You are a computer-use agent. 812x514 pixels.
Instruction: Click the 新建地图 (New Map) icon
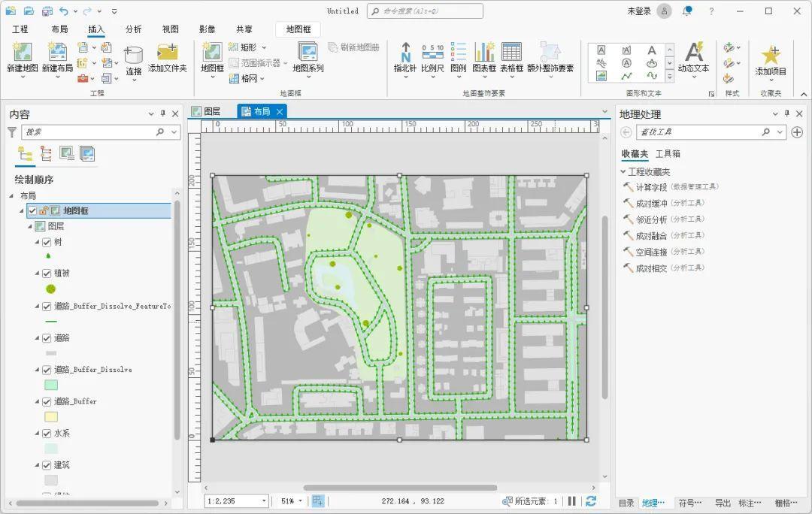click(23, 53)
